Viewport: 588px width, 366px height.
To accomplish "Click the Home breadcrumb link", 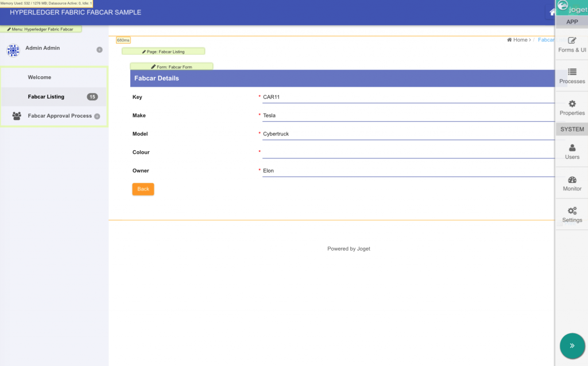I will (x=520, y=40).
